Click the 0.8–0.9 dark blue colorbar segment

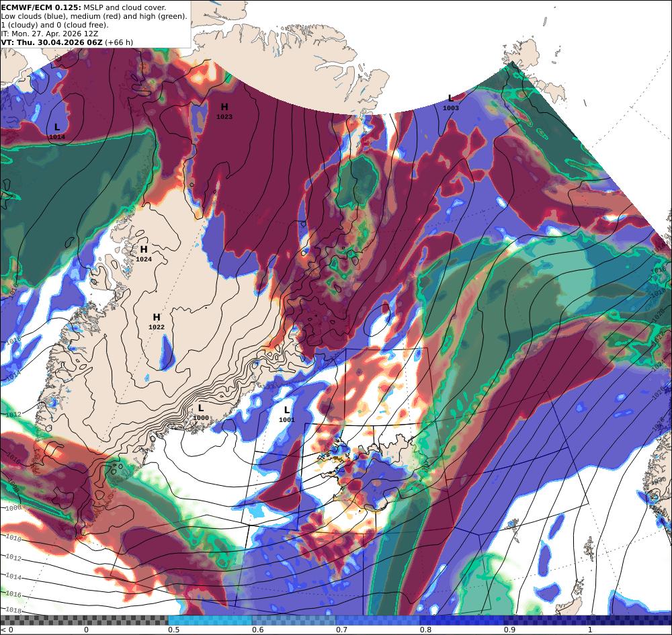click(x=462, y=620)
